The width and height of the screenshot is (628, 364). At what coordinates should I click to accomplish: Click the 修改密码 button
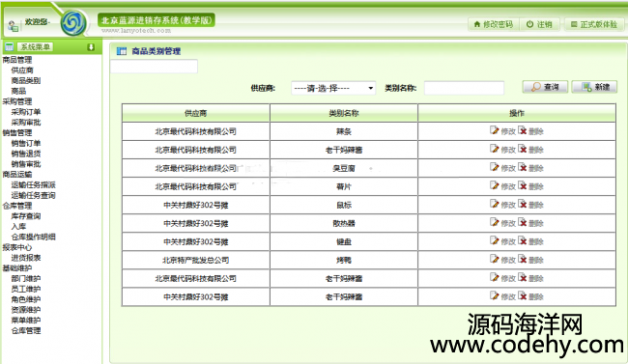click(x=493, y=24)
